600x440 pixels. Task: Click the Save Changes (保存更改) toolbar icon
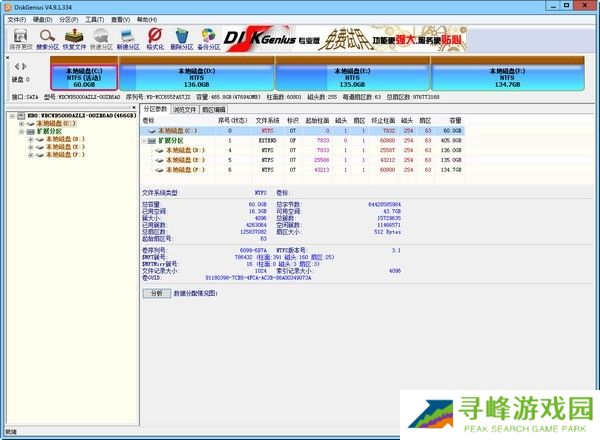click(x=19, y=37)
